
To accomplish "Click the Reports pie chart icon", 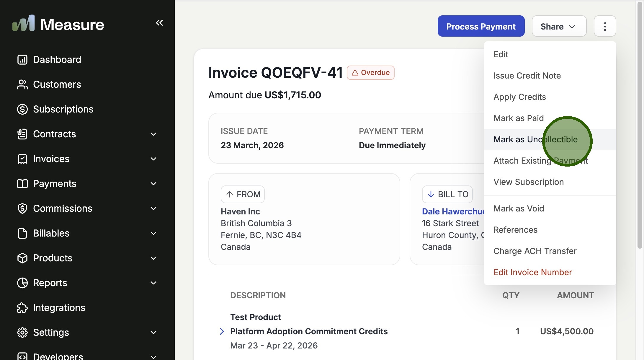I will 22,283.
